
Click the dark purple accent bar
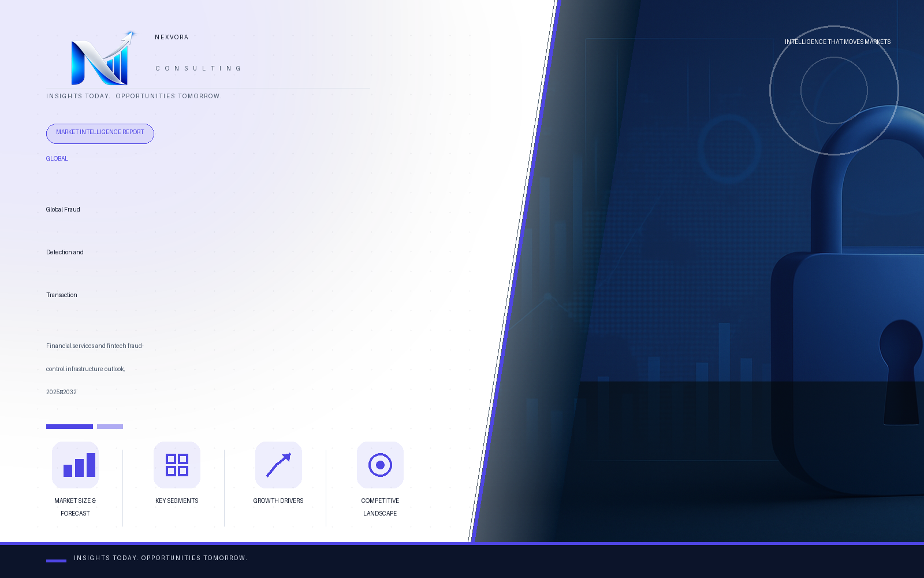click(x=69, y=427)
